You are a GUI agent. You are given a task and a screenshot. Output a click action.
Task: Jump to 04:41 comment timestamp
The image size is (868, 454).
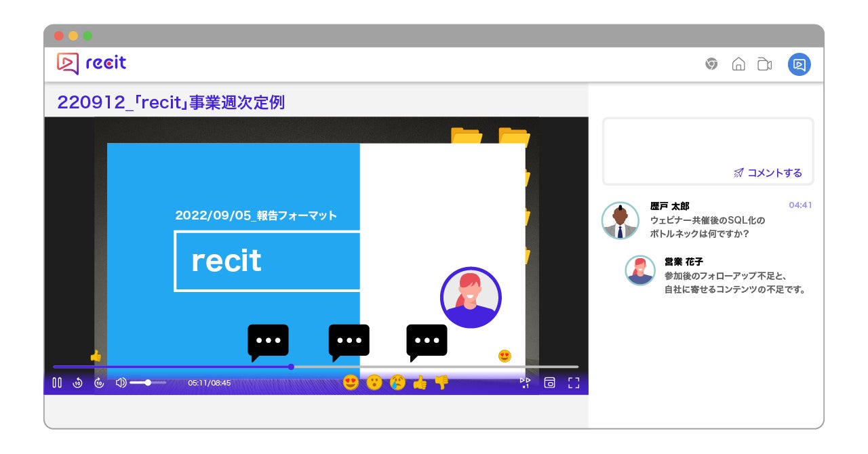800,205
